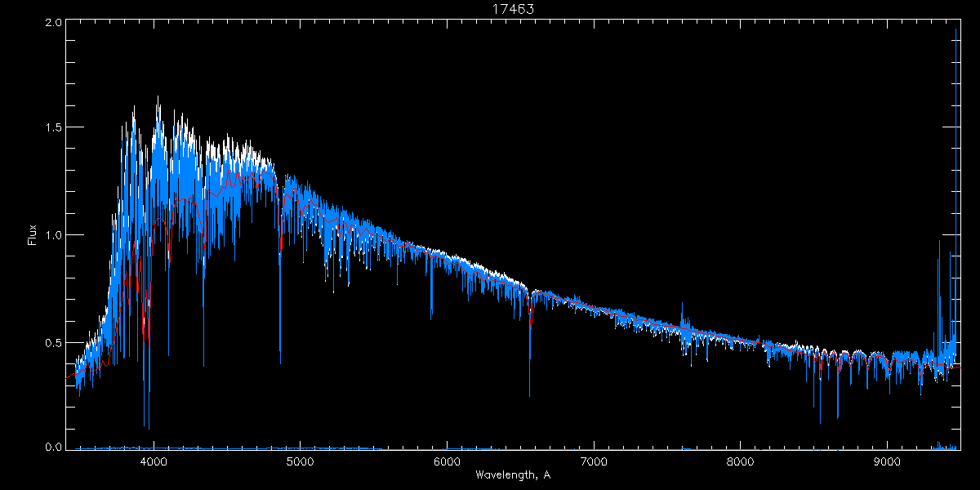Click the 0.0 flux tick label

point(53,447)
